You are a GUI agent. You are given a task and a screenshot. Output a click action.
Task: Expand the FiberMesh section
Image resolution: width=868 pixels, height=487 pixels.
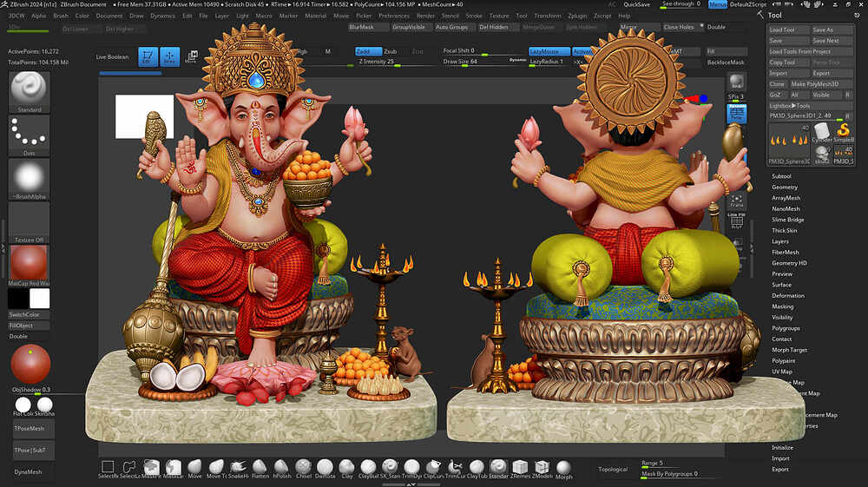(785, 252)
